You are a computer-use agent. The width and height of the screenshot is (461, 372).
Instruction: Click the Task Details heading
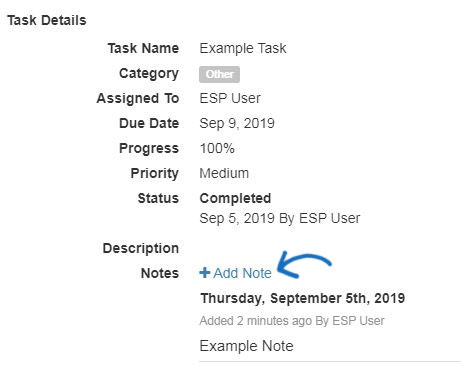click(47, 20)
